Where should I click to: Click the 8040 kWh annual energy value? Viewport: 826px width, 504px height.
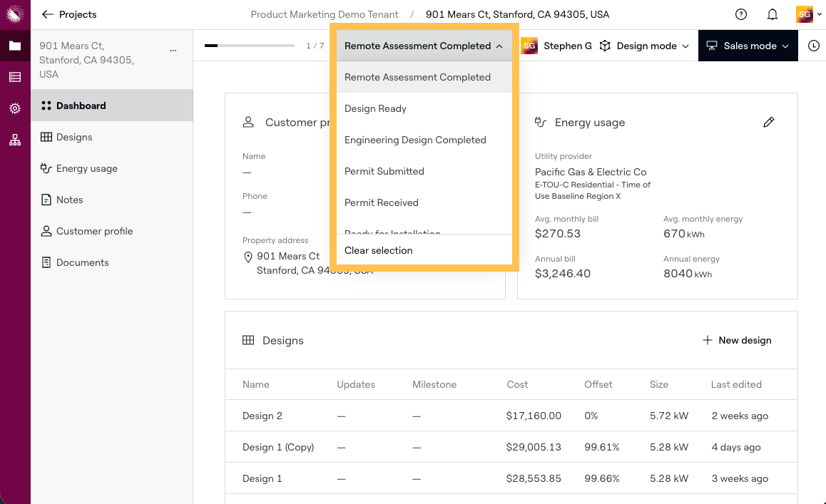(x=688, y=273)
